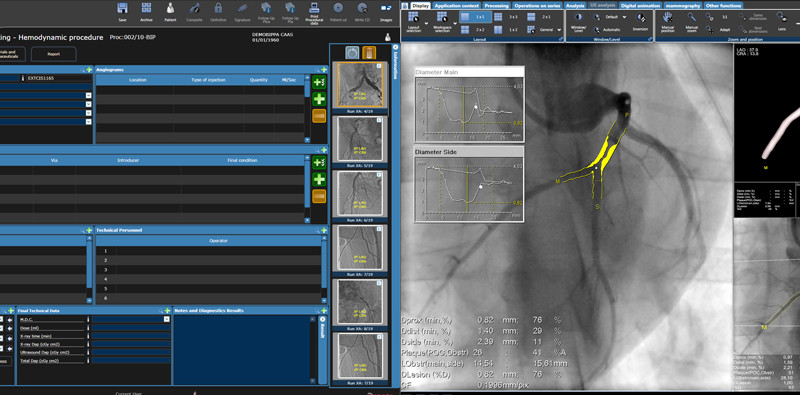Click the Window/Level tool icon
Viewport: 800px width, 395px height.
point(579,17)
